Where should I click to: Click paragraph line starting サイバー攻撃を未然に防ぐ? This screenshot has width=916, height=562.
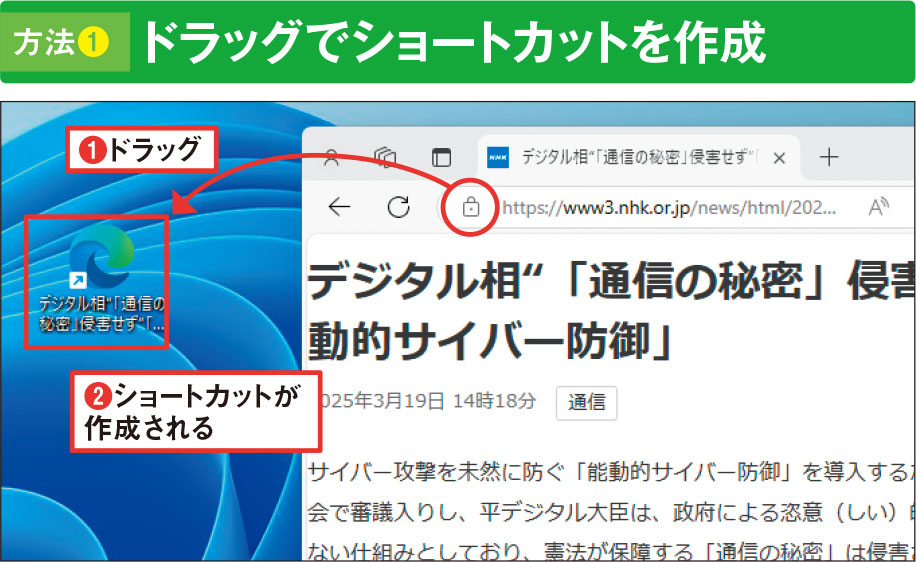(x=611, y=472)
